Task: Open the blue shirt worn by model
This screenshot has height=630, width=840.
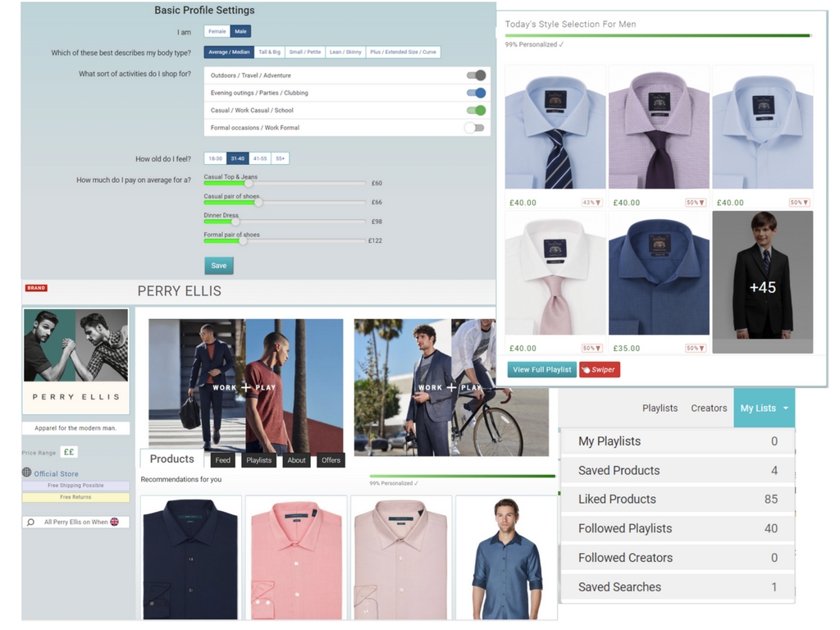Action: pos(506,558)
